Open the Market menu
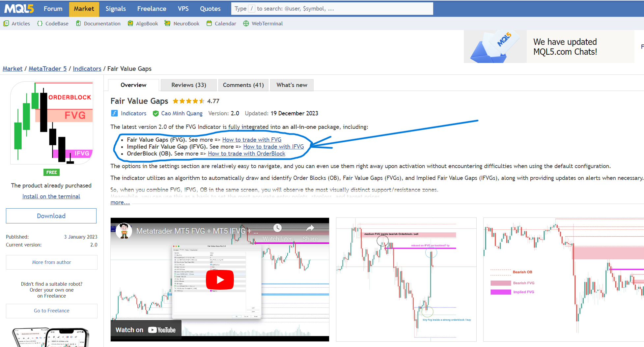The width and height of the screenshot is (644, 347). (x=84, y=9)
